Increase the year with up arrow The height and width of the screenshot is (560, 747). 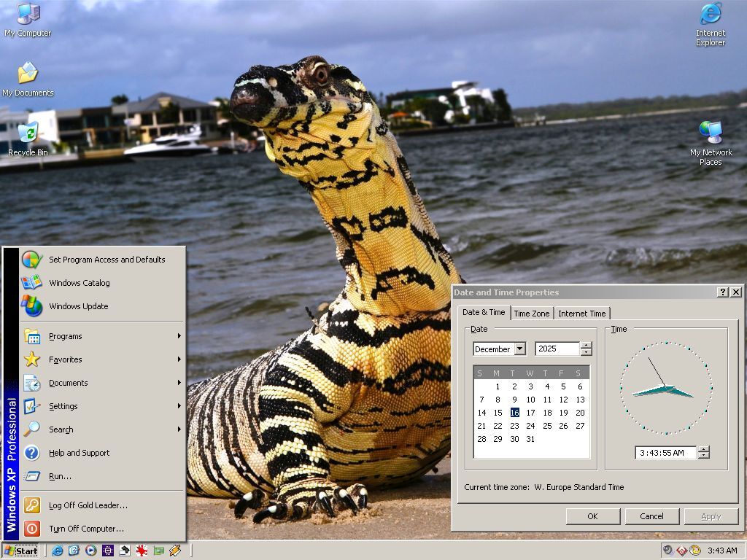coord(586,345)
